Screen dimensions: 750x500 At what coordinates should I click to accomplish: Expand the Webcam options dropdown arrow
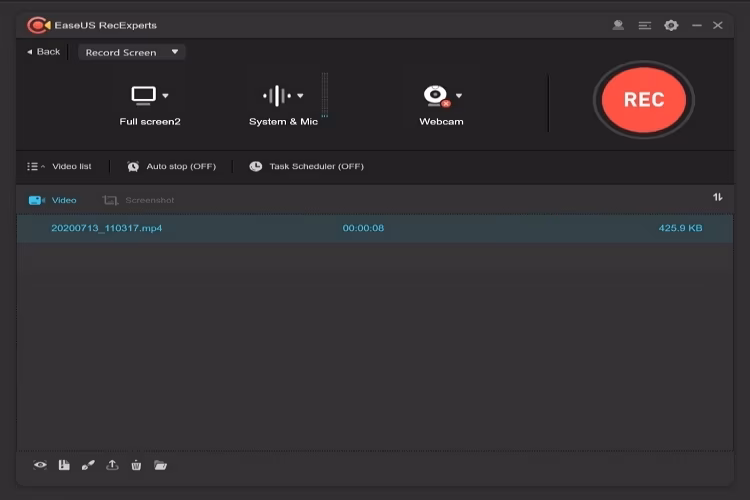coord(459,96)
